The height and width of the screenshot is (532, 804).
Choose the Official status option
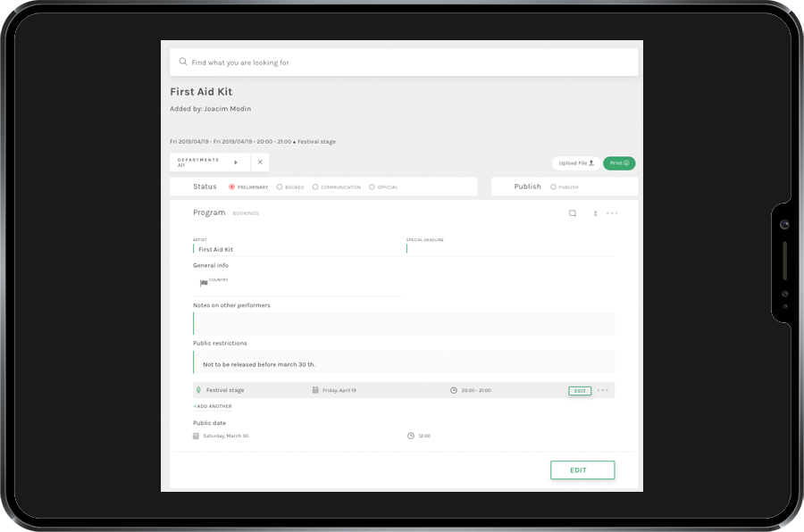coord(372,187)
